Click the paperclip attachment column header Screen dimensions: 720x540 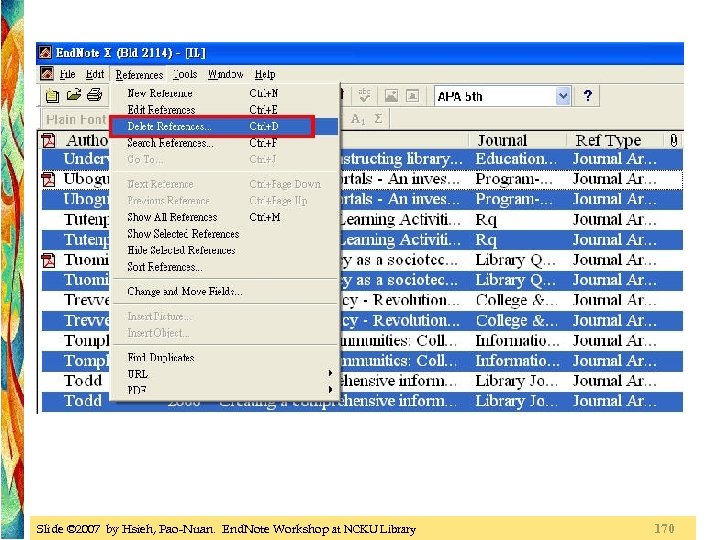(x=674, y=140)
